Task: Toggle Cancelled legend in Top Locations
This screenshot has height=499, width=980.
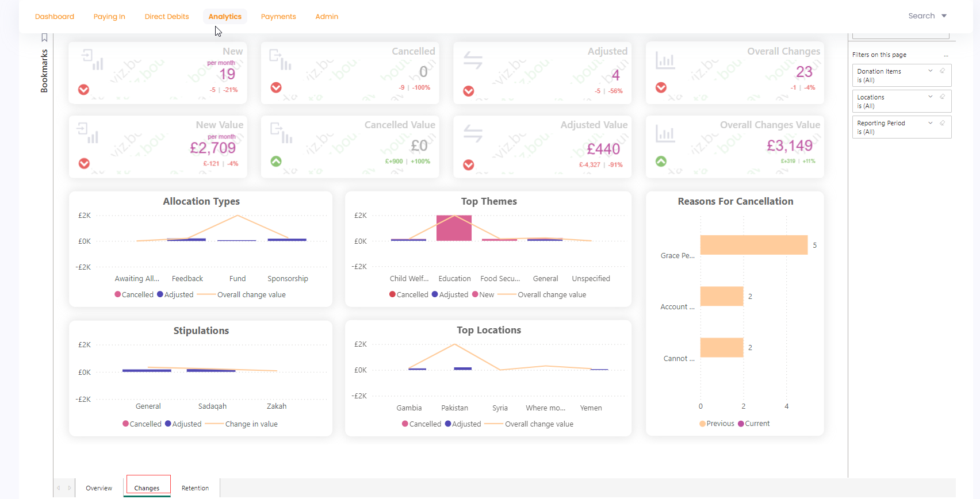Action: 422,424
